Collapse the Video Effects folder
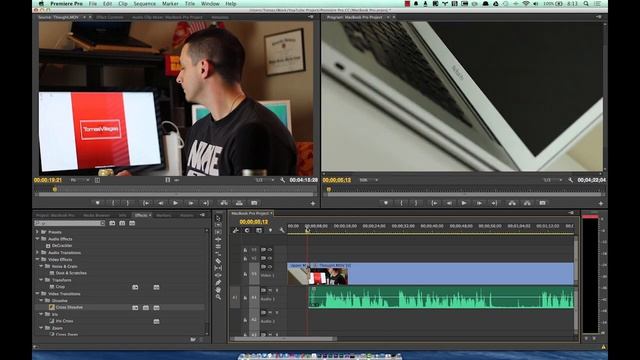Image resolution: width=640 pixels, height=360 pixels. (x=38, y=259)
